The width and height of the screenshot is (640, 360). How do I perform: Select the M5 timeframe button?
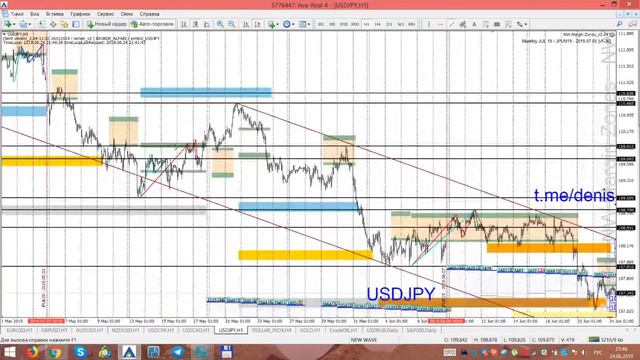coord(332,24)
